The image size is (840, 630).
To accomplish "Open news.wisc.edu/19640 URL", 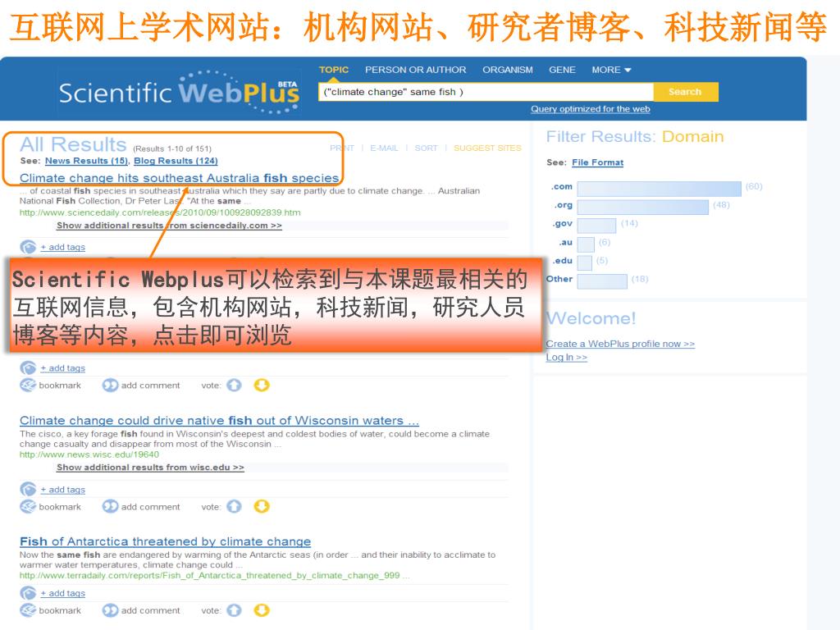I will [89, 454].
